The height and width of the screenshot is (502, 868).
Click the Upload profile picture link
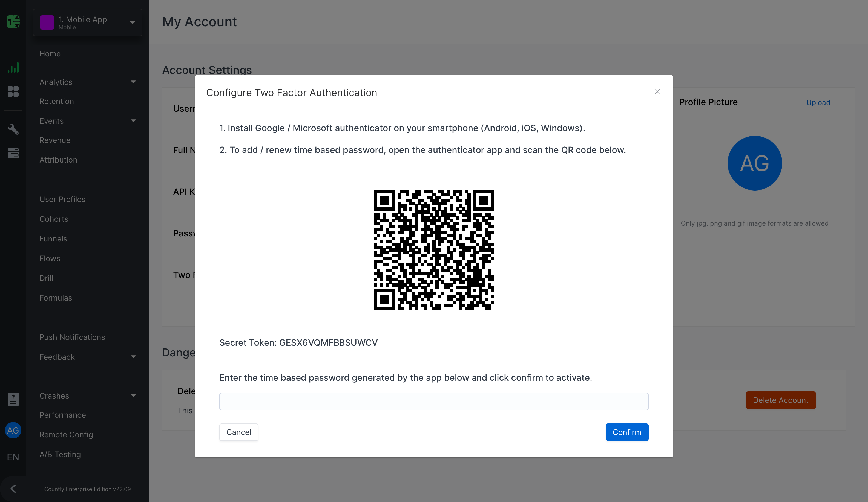point(818,103)
